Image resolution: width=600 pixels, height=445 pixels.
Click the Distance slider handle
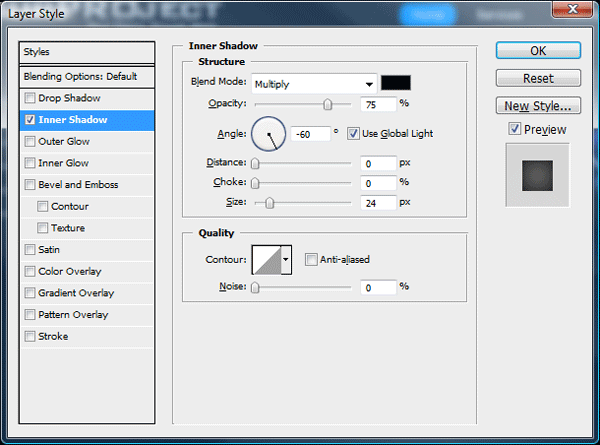click(255, 163)
